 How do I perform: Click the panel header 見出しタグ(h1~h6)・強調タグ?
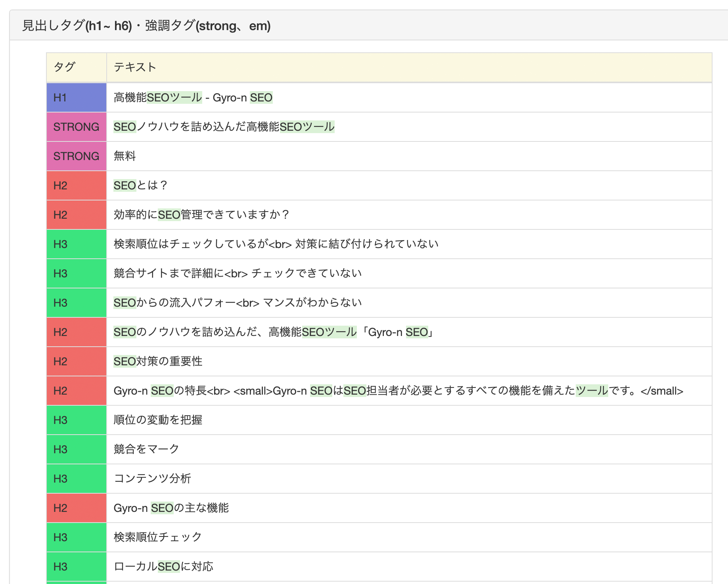coord(146,26)
